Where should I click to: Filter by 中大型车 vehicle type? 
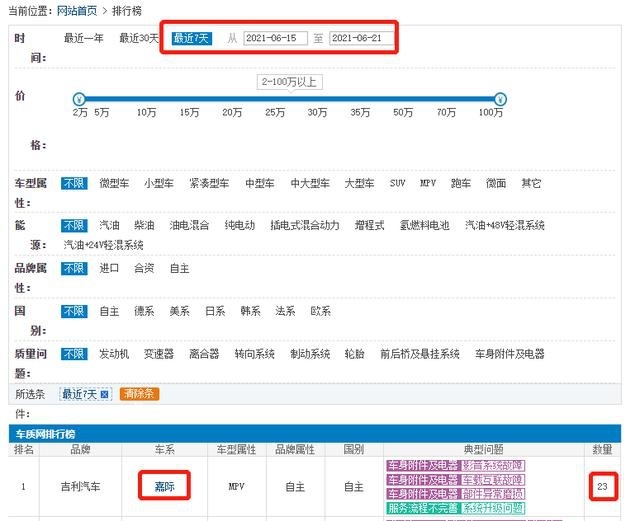coord(310,183)
